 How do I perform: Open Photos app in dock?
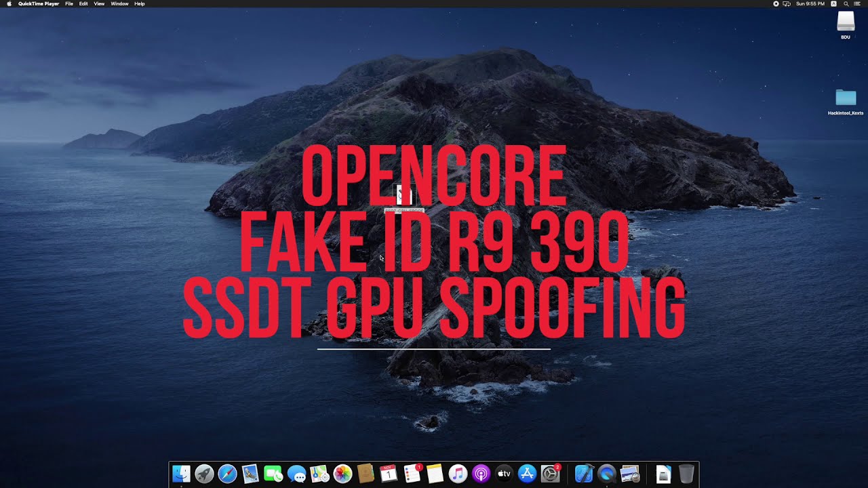[x=342, y=474]
